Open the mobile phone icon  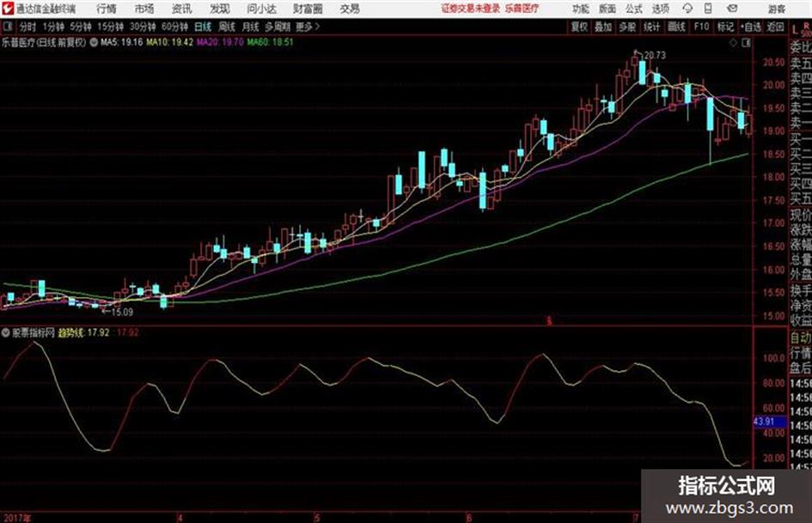(x=708, y=9)
